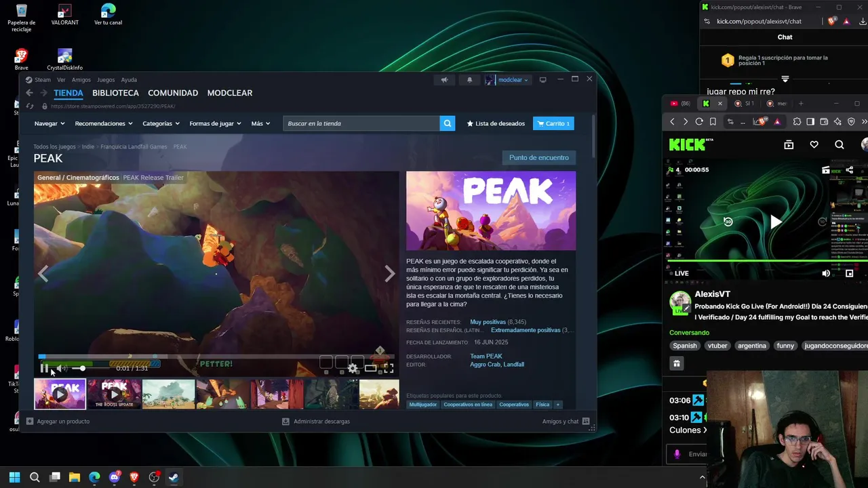The height and width of the screenshot is (488, 868).
Task: Open Kick picture-in-picture mode
Action: click(849, 273)
